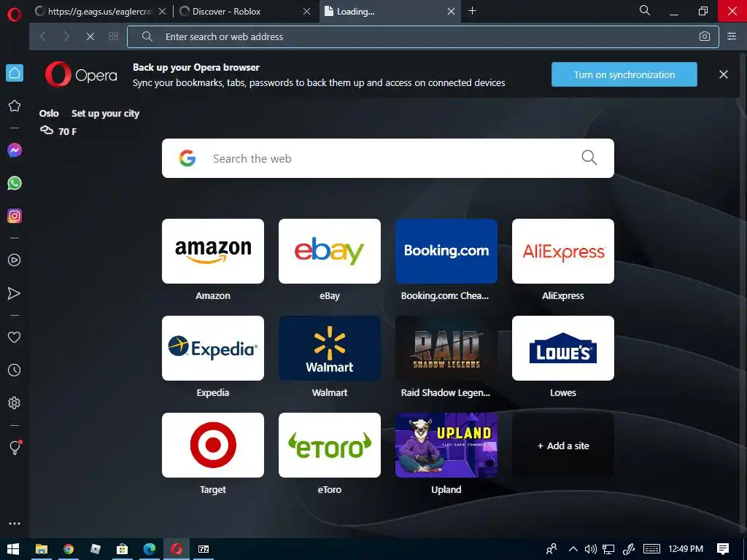
Task: Launch Edge from the taskbar
Action: click(x=150, y=549)
